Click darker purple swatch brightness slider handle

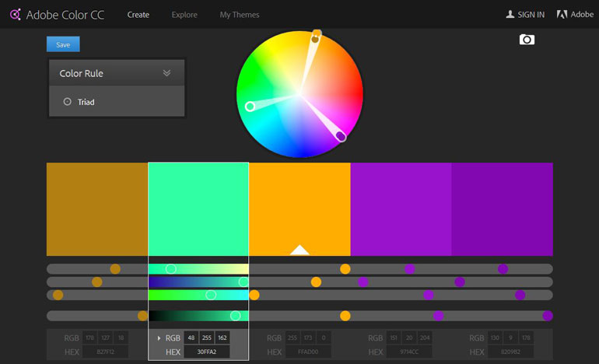[548, 316]
